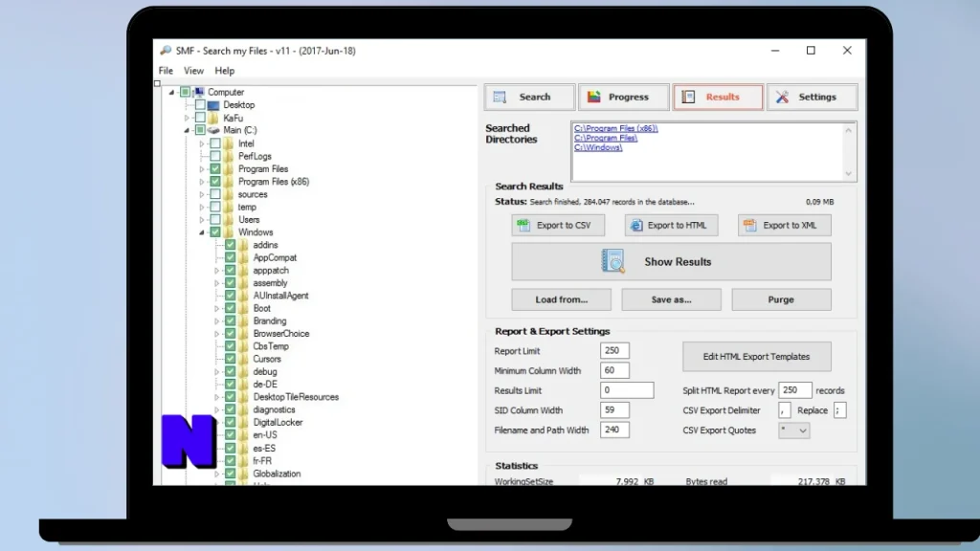Expand the Users folder node

(202, 219)
